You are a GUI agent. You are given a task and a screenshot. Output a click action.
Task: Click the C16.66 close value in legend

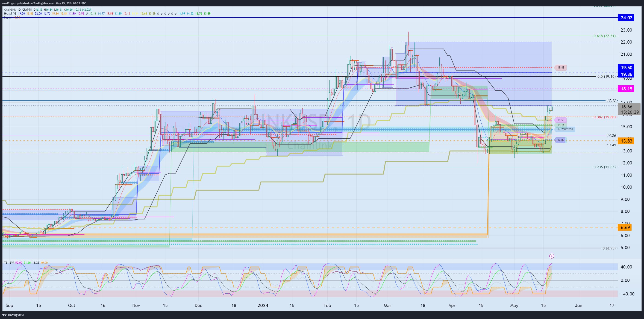point(68,10)
